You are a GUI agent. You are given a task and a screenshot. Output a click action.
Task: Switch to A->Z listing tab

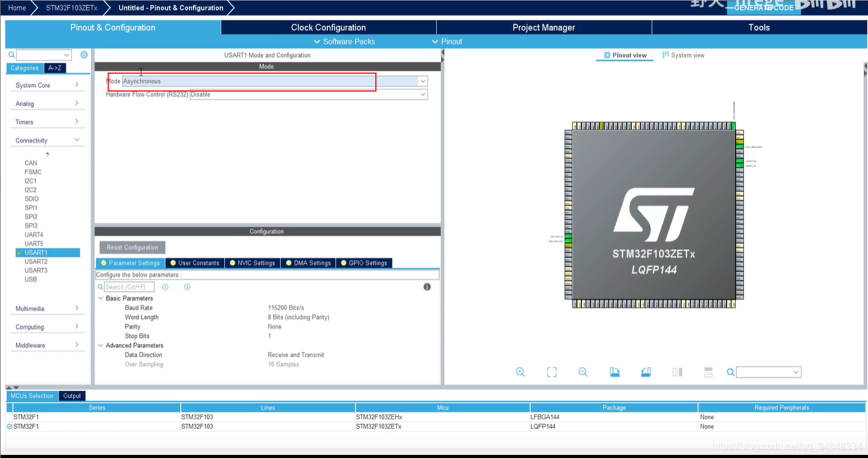coord(55,68)
